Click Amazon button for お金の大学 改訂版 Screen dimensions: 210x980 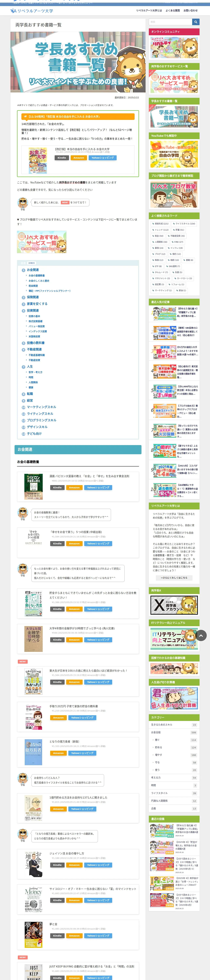pos(79,158)
